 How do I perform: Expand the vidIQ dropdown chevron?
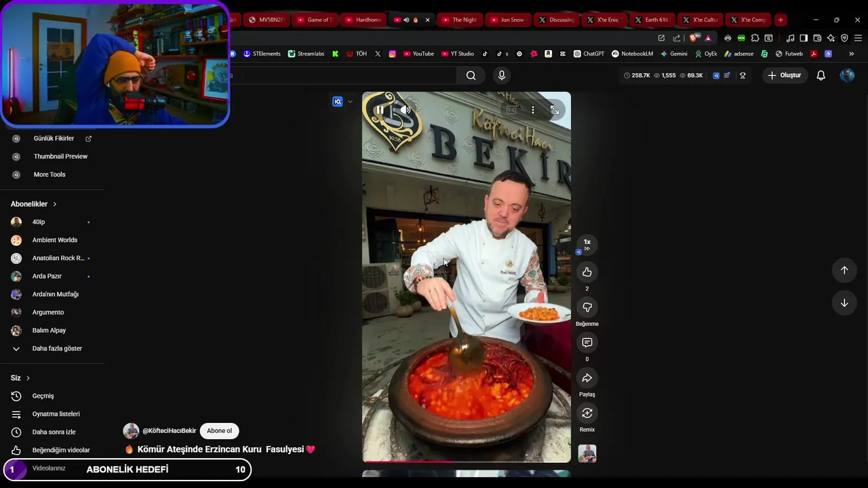click(350, 102)
